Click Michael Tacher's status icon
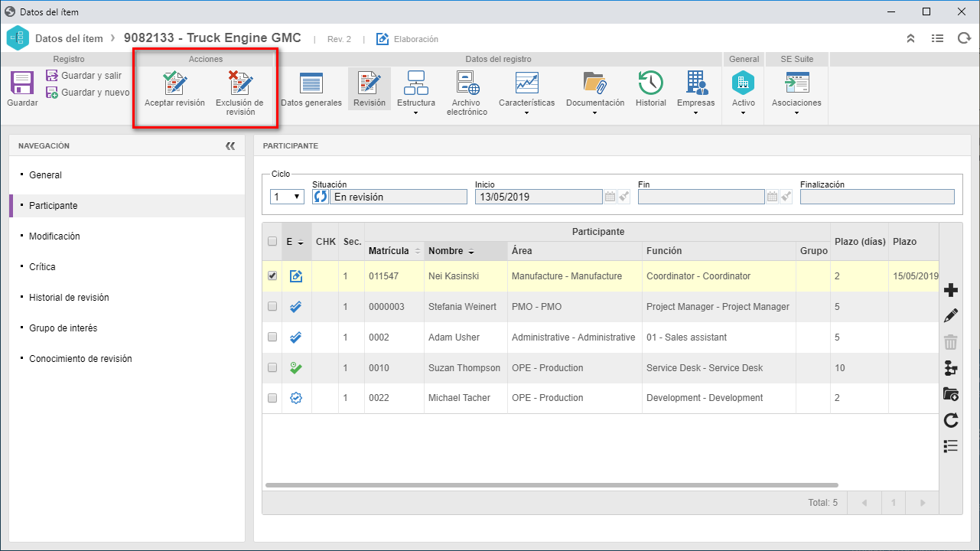The image size is (980, 551). tap(296, 398)
